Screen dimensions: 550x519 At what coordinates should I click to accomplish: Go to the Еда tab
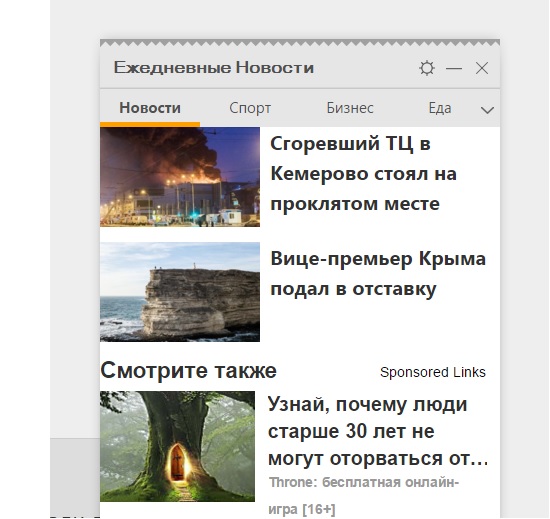click(x=440, y=108)
